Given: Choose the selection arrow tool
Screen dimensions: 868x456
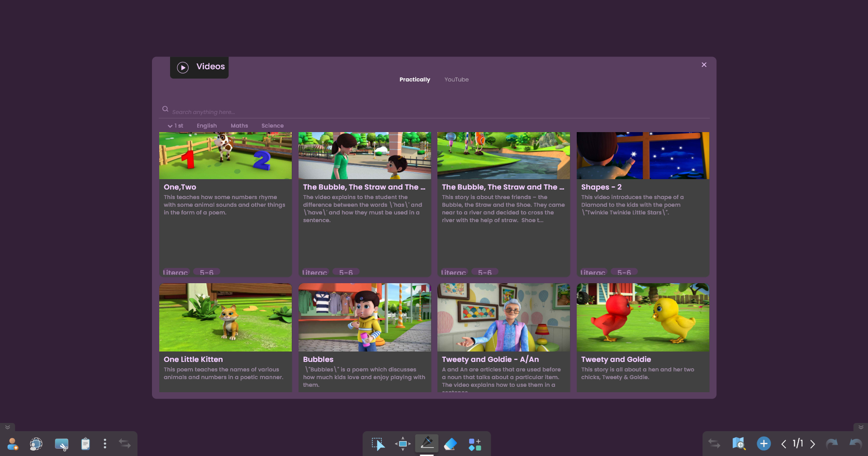Looking at the screenshot, I should coord(378,444).
